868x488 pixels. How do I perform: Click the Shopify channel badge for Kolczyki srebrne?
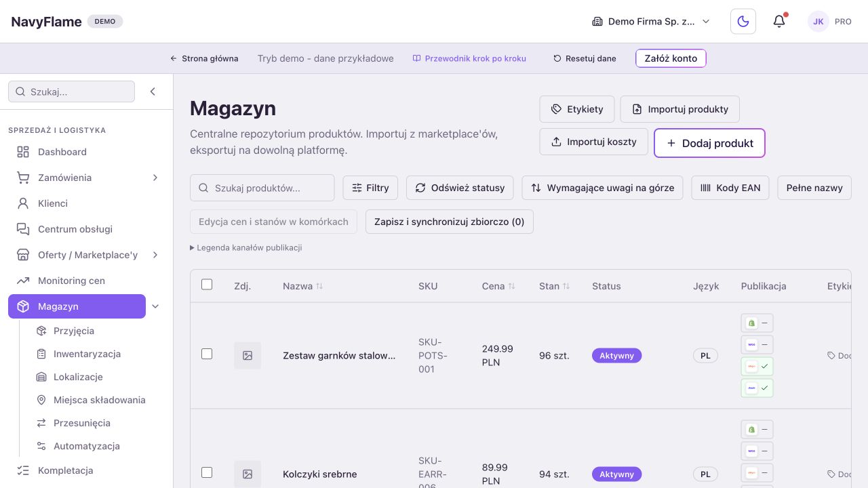[x=757, y=429]
